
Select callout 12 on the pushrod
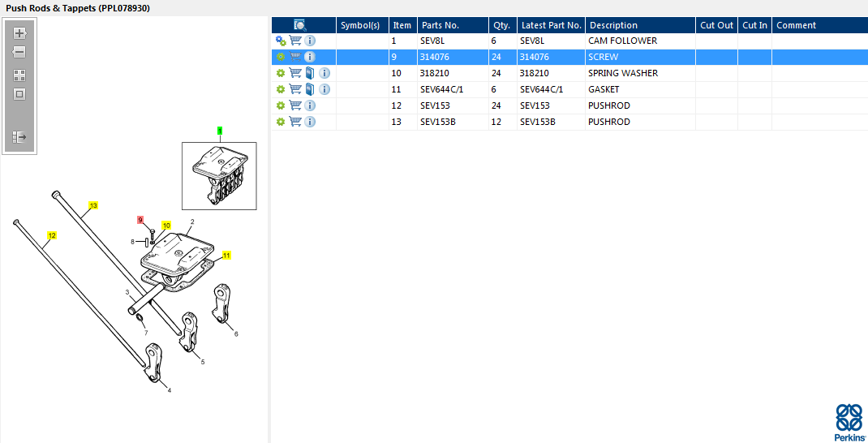click(51, 235)
